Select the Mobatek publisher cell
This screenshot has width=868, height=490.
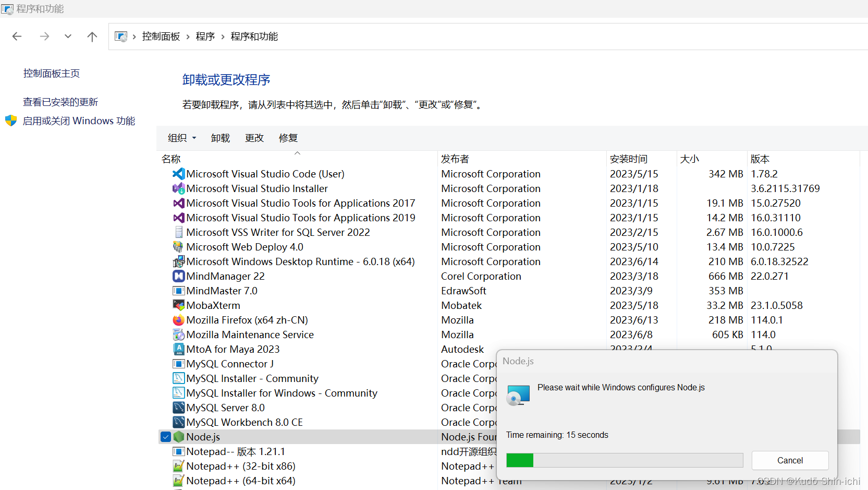tap(461, 305)
